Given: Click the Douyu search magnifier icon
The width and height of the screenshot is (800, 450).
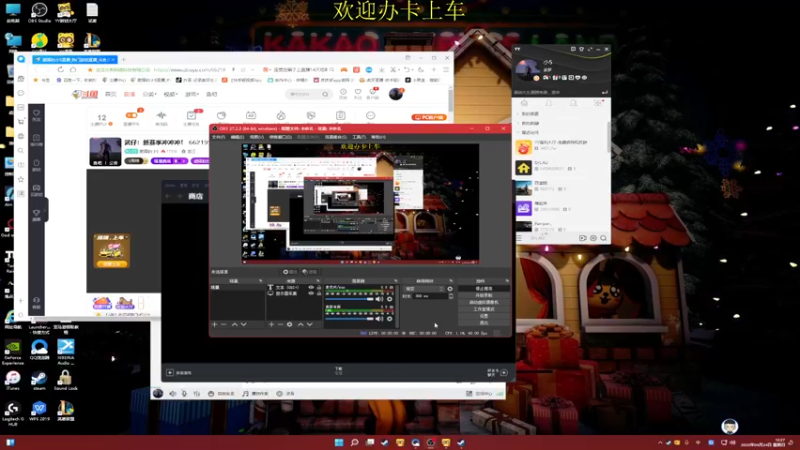Looking at the screenshot, I should point(325,94).
